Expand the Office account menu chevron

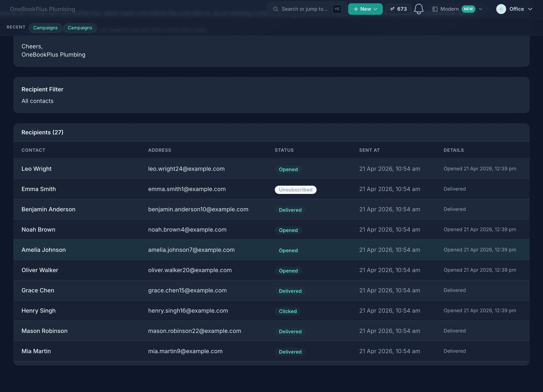(530, 9)
